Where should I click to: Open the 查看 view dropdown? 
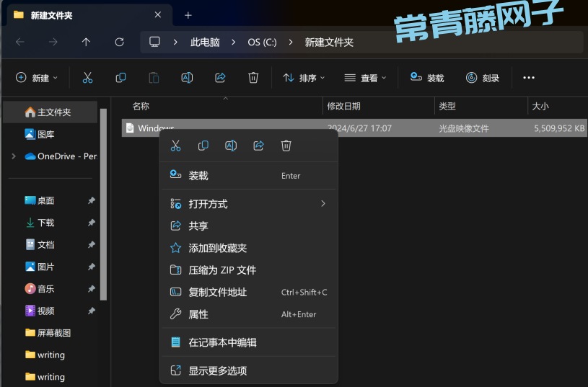tap(365, 78)
